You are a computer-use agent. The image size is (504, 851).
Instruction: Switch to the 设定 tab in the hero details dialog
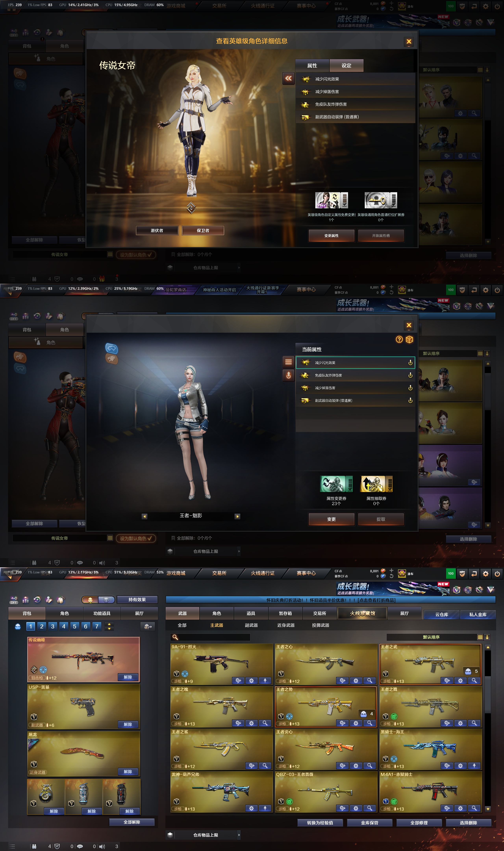346,66
